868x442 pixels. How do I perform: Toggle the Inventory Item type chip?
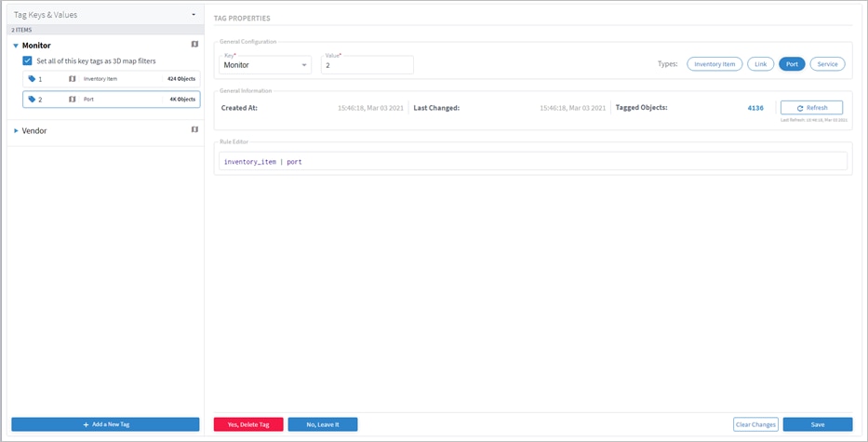[x=714, y=64]
